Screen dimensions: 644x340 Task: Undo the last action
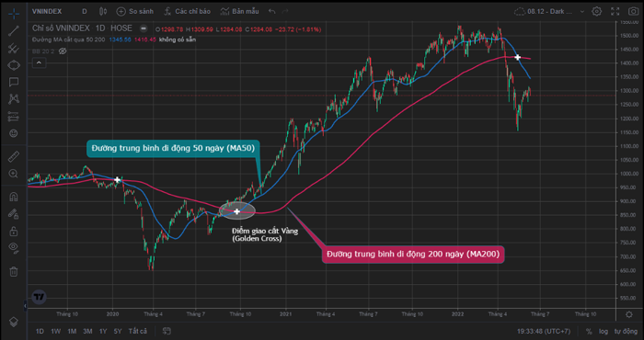point(271,11)
